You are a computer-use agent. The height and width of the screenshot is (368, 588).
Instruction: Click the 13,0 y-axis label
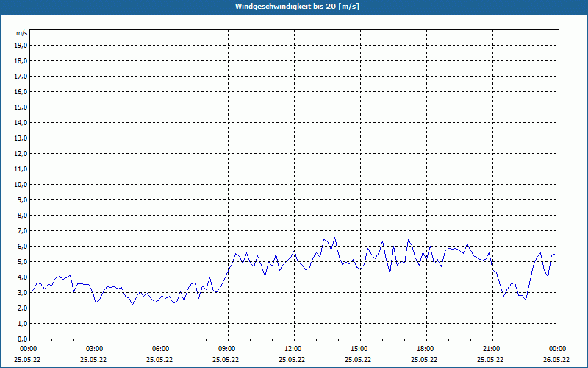(21, 138)
